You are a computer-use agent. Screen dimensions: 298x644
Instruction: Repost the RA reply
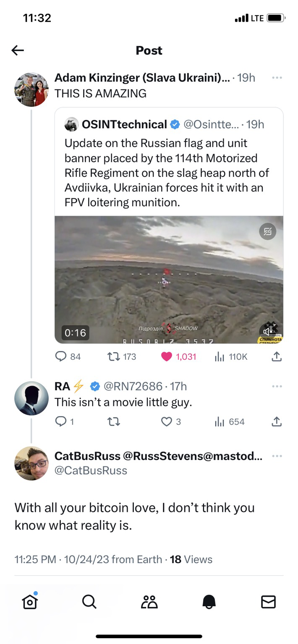[x=114, y=422]
